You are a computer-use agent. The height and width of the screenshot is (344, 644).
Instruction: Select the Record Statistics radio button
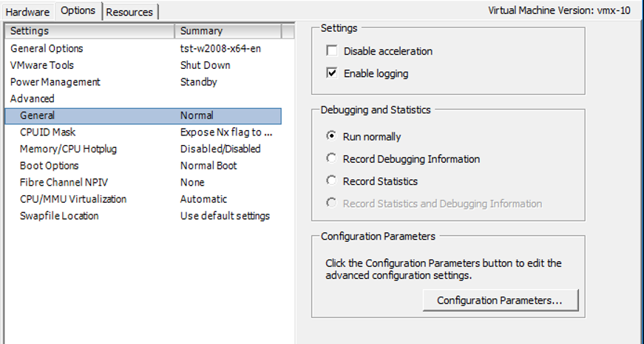(x=331, y=181)
